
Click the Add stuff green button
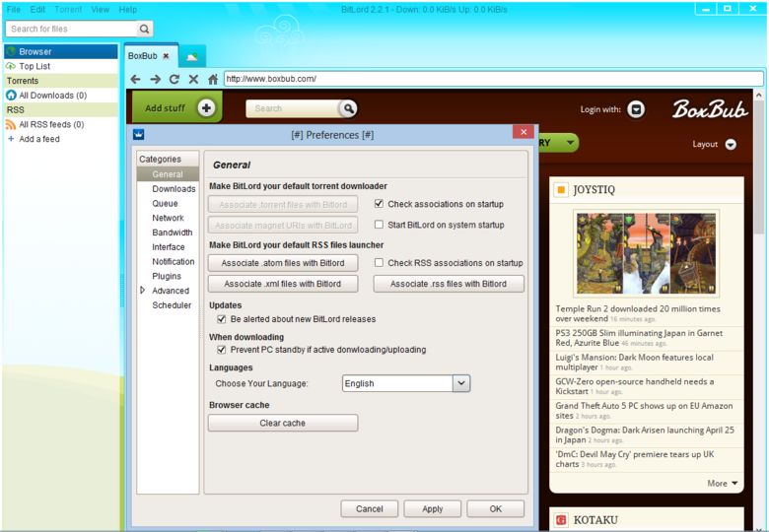click(177, 107)
